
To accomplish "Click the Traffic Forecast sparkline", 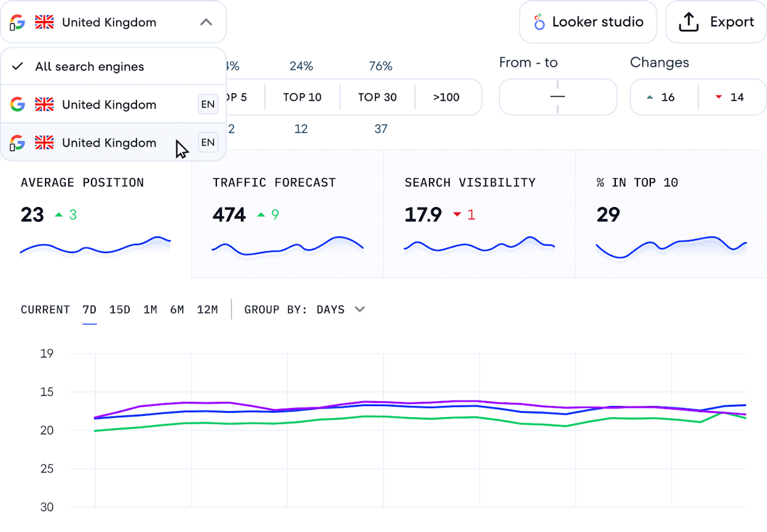I will (x=288, y=246).
